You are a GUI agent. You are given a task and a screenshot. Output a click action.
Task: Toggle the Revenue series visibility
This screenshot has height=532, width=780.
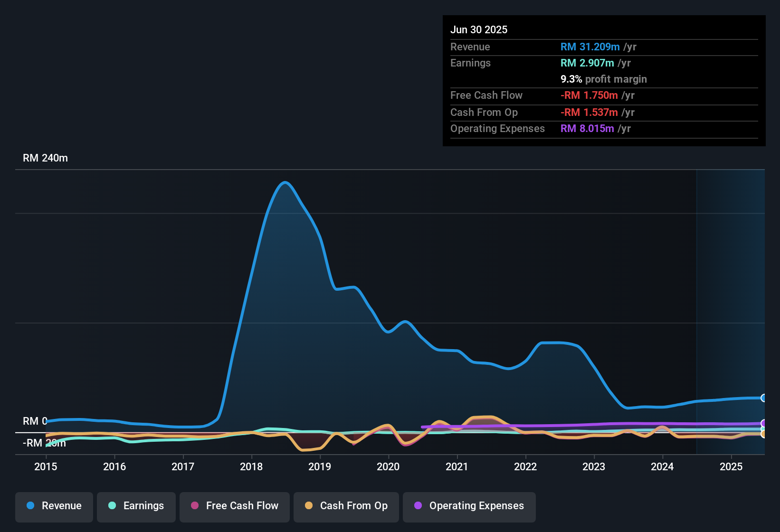point(54,506)
